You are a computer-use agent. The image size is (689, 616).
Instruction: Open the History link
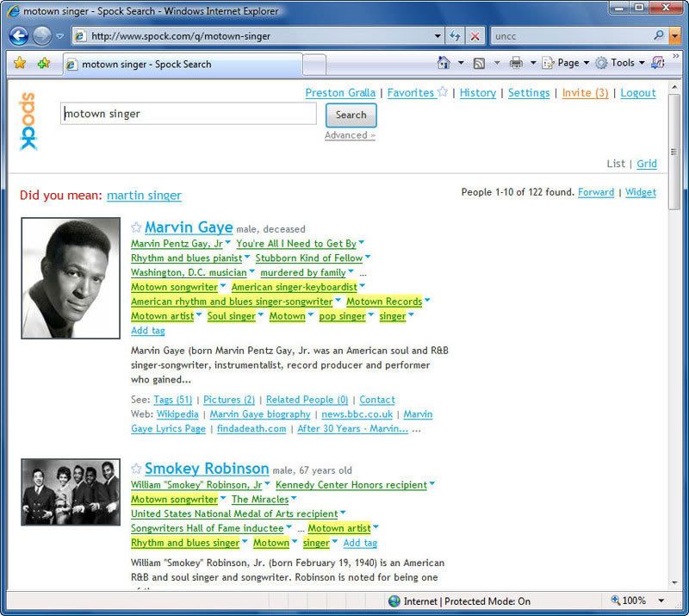478,93
